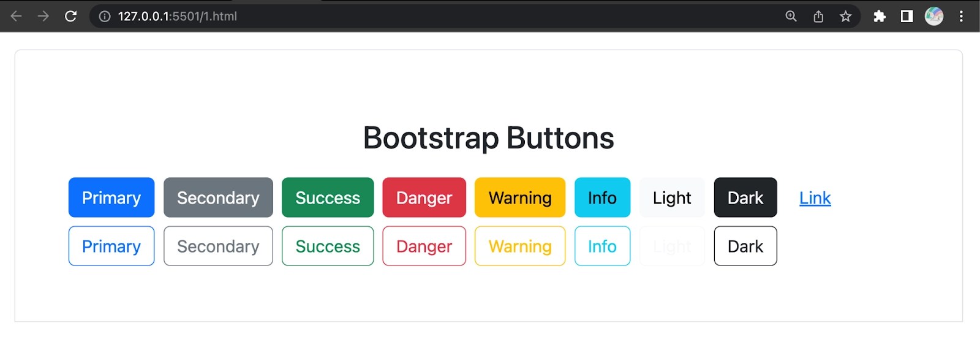
Task: Select the Bootstrap Buttons heading text
Action: [x=488, y=138]
